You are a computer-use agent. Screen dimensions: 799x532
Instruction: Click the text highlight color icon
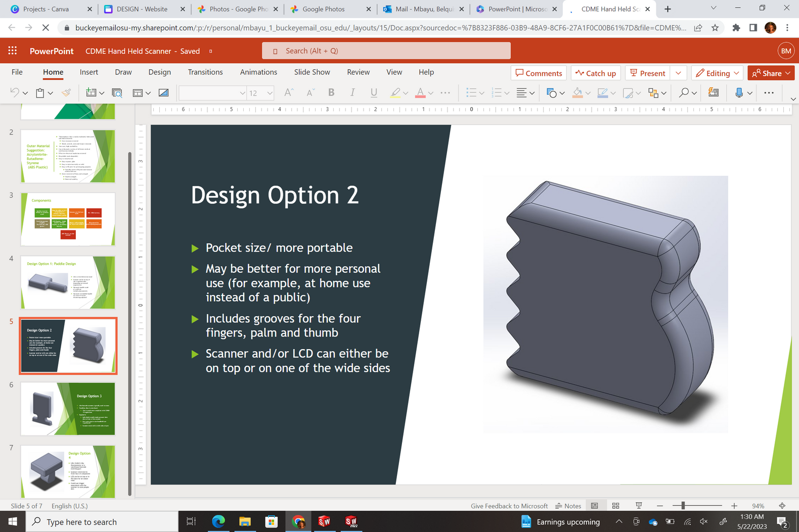(x=395, y=92)
